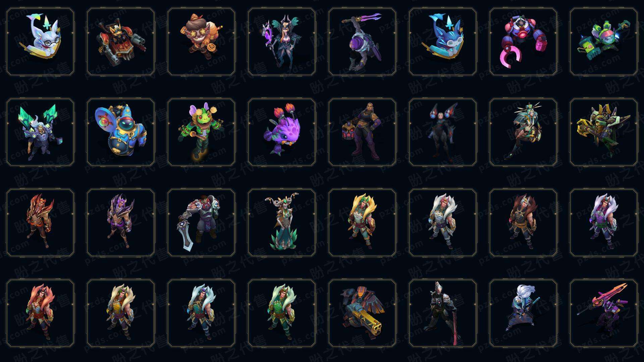
Task: Pick the golden-cannon mech thumbnail
Action: pos(362,313)
